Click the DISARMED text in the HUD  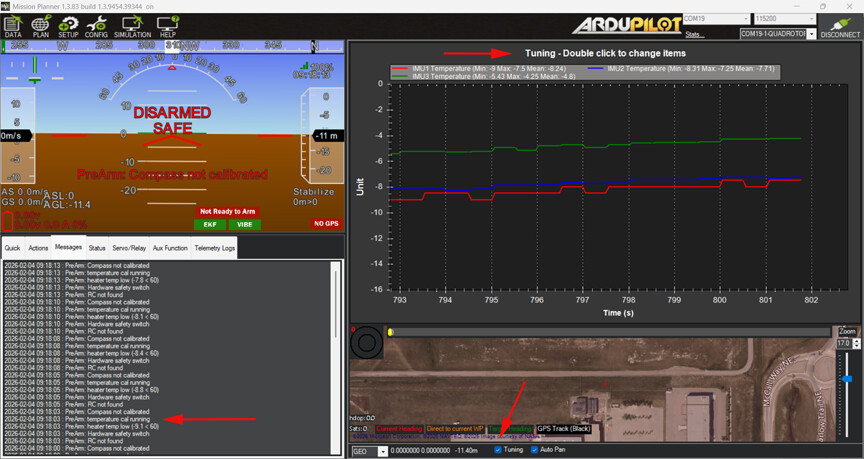point(172,113)
